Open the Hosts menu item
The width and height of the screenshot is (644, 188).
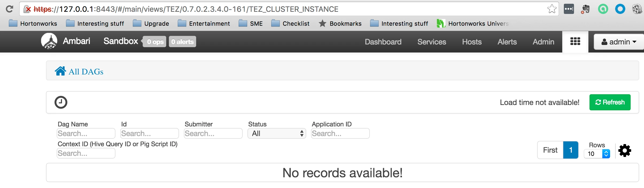(x=472, y=42)
